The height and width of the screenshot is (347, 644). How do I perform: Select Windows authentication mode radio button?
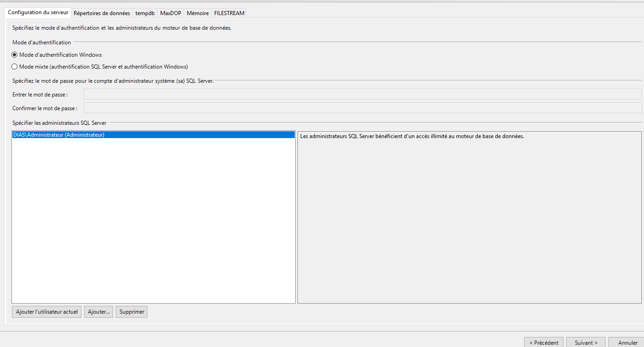click(x=15, y=55)
